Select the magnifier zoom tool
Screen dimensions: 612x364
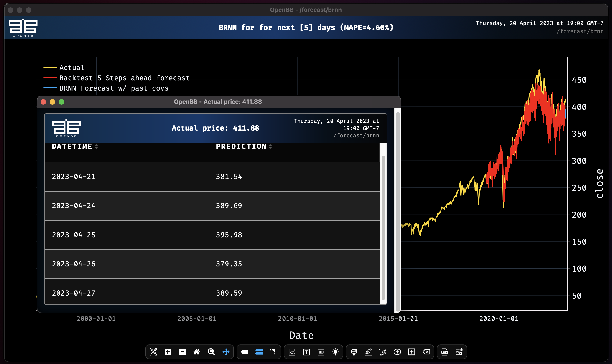(x=211, y=352)
